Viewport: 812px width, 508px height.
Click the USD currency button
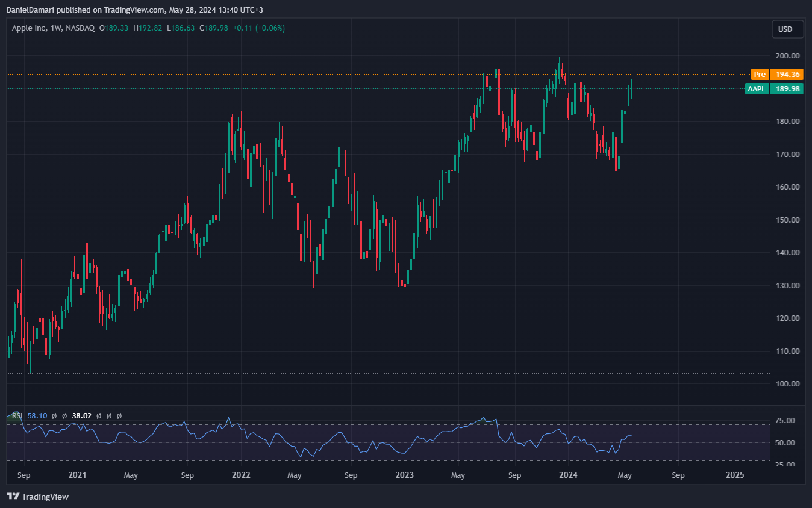click(x=787, y=29)
